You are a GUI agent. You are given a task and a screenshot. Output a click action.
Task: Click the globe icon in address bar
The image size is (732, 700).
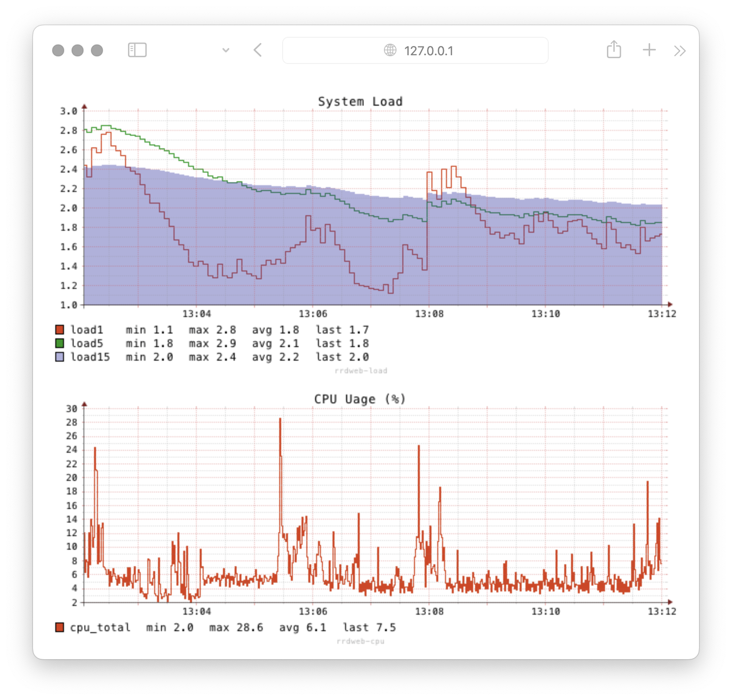click(x=390, y=50)
